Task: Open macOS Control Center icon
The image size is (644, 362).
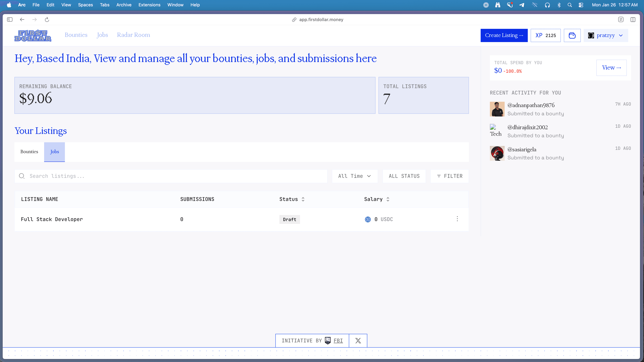Action: 581,5
